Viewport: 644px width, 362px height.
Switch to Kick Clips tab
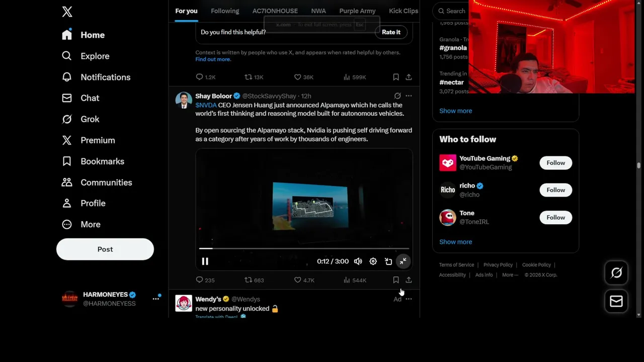coord(404,11)
